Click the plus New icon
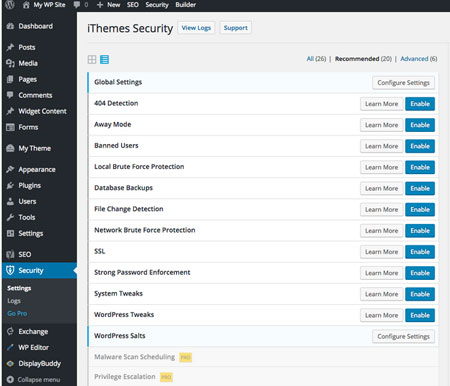The width and height of the screenshot is (450, 386). coord(99,5)
